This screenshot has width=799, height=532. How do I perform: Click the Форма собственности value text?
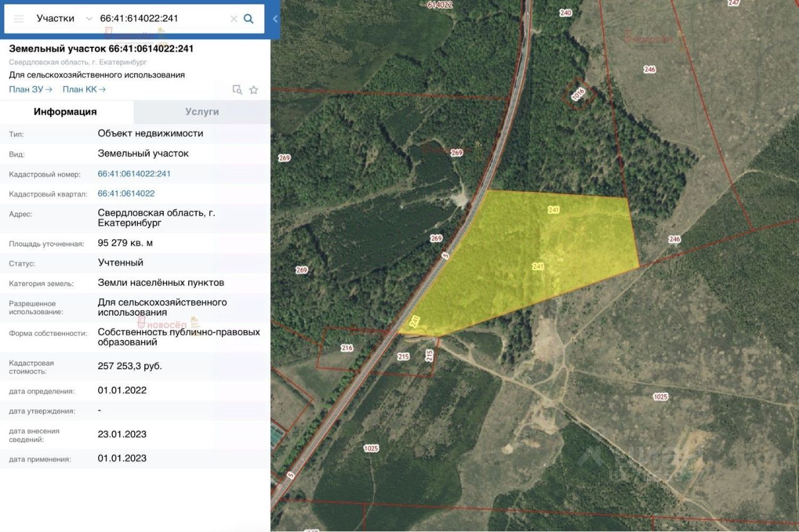[179, 337]
